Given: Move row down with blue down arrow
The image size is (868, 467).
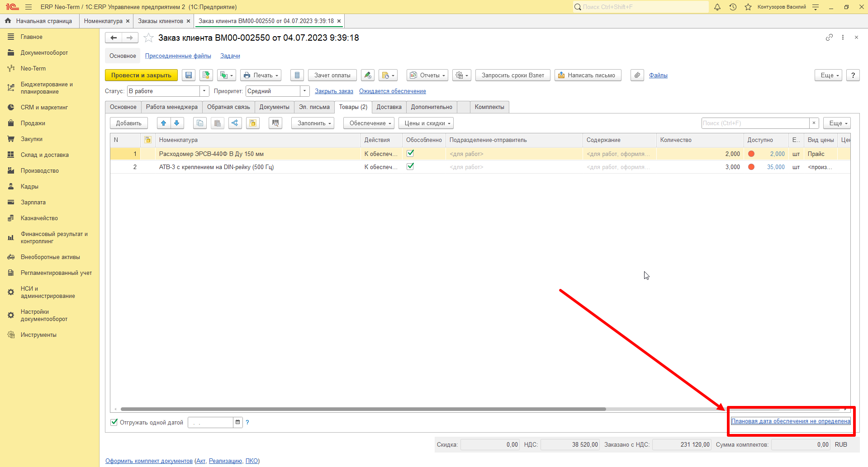Looking at the screenshot, I should 177,123.
